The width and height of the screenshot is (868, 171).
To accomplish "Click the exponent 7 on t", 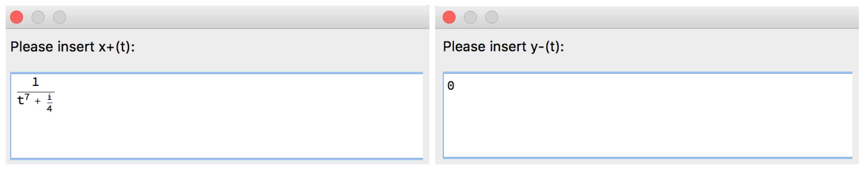I will (27, 97).
